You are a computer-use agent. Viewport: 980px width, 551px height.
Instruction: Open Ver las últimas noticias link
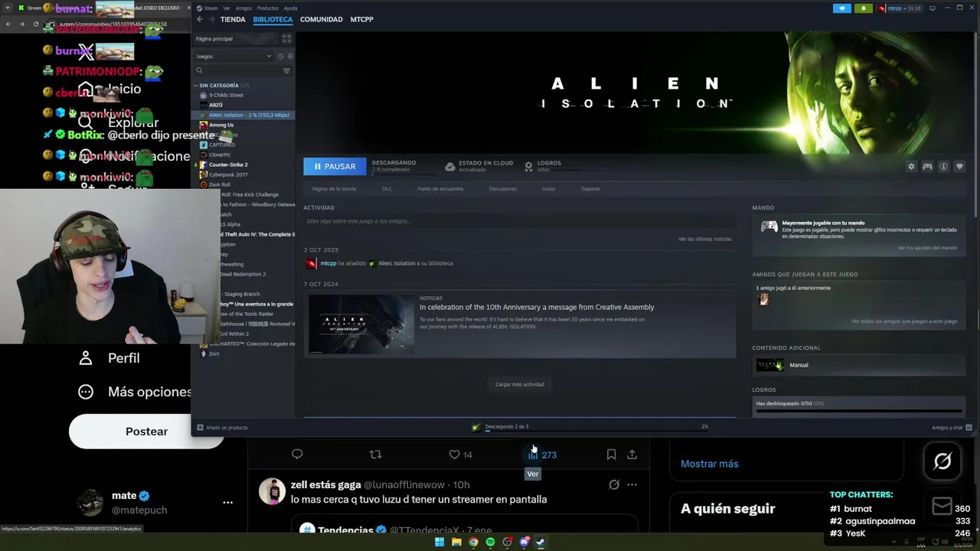tap(704, 239)
